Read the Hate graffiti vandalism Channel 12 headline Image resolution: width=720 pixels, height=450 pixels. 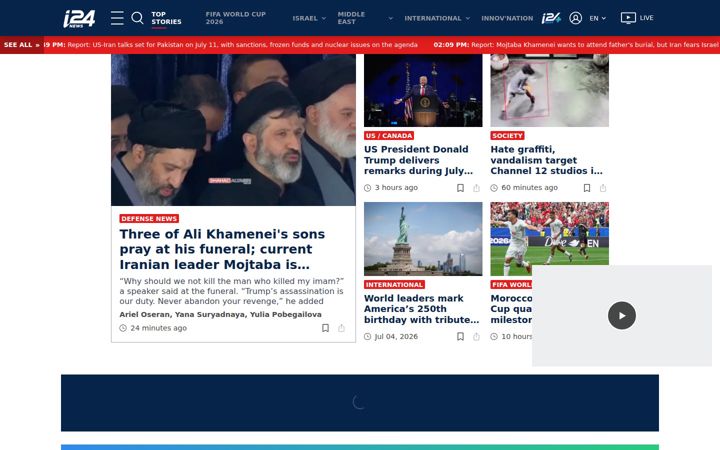(x=546, y=160)
